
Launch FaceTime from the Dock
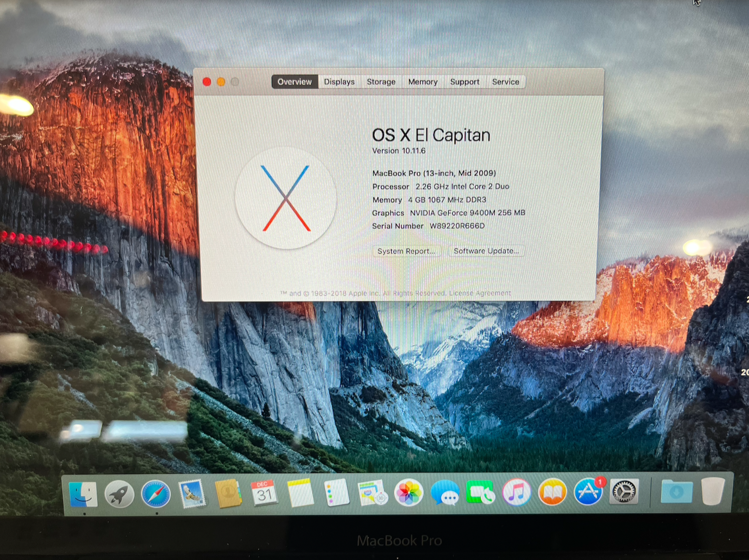(x=480, y=493)
